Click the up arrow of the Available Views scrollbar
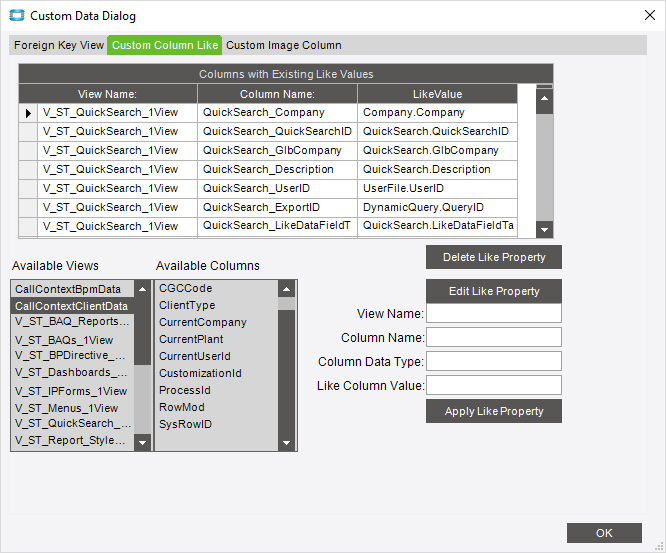 [x=142, y=289]
